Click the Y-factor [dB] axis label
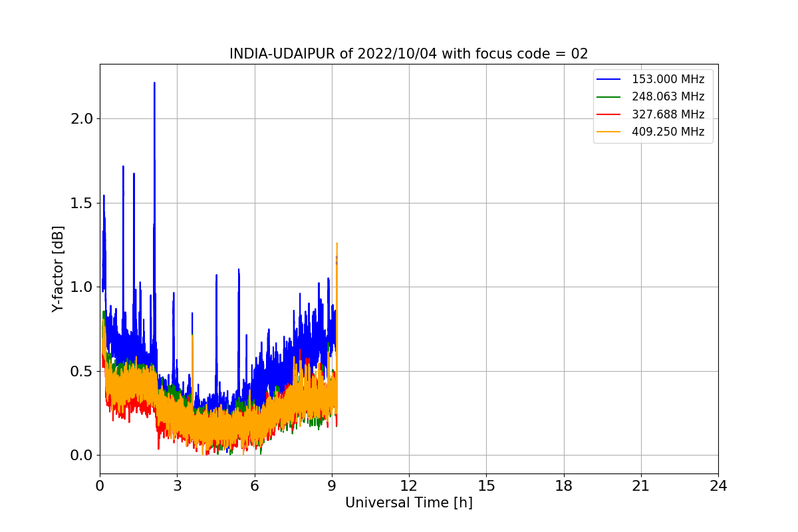798x532 pixels. coord(59,269)
